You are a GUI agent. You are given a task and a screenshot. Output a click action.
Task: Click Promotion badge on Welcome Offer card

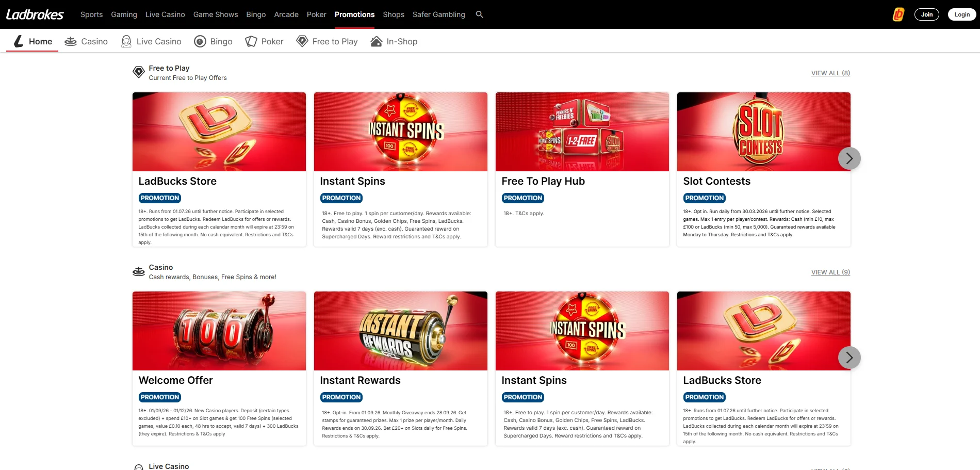[x=160, y=397]
